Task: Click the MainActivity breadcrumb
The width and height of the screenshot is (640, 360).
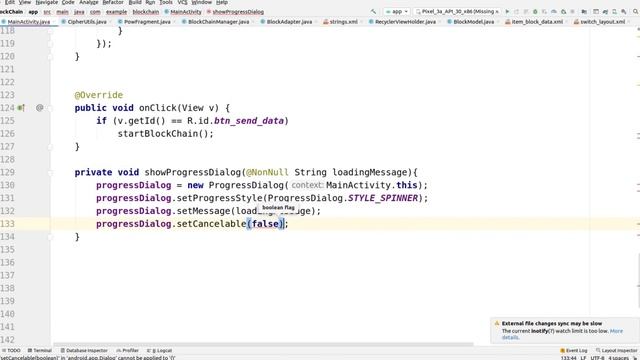Action: 183,12
